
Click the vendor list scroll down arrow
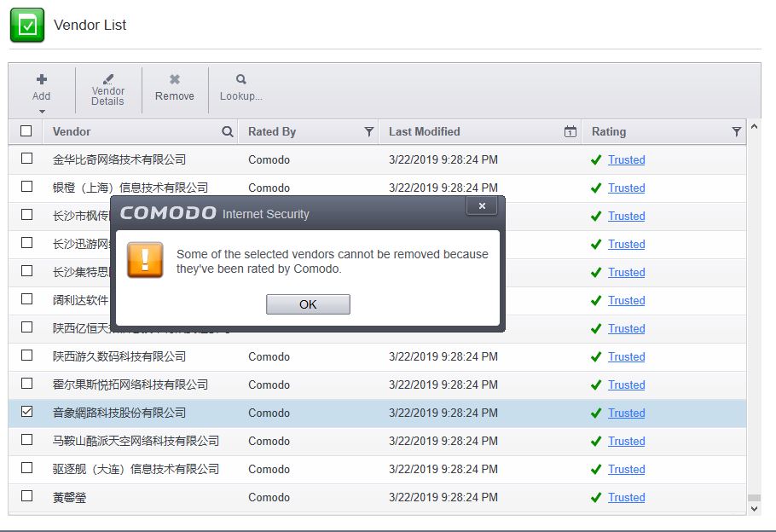click(x=754, y=509)
